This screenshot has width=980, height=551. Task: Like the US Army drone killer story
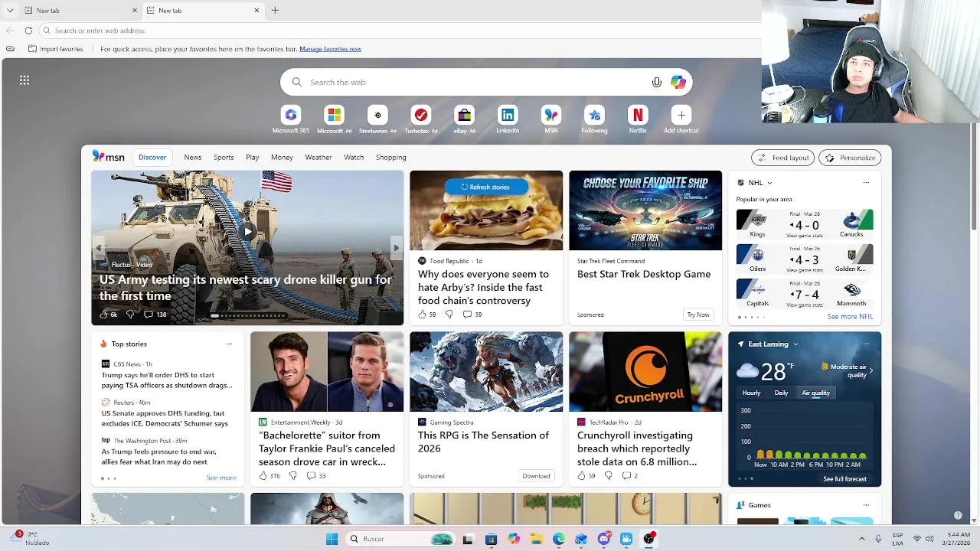tap(104, 314)
